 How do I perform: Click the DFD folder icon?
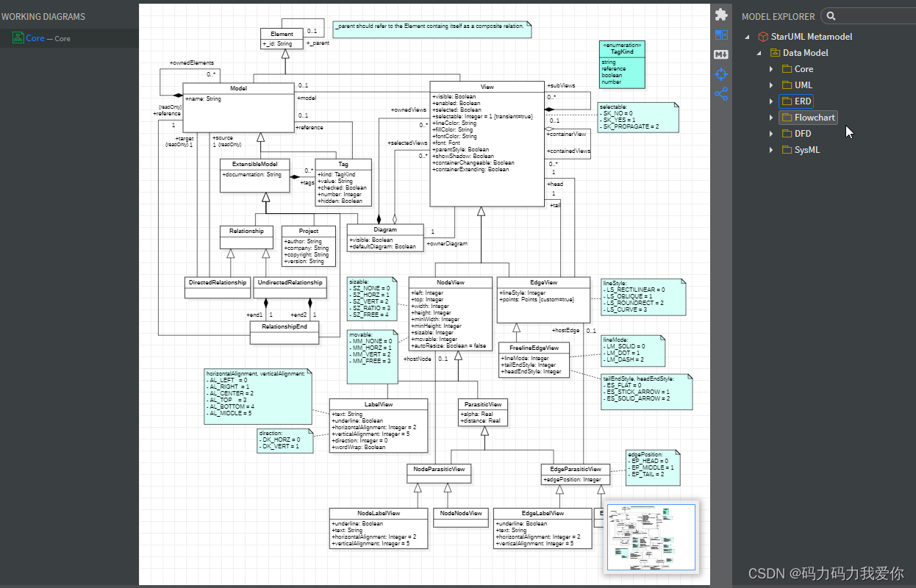[x=787, y=134]
